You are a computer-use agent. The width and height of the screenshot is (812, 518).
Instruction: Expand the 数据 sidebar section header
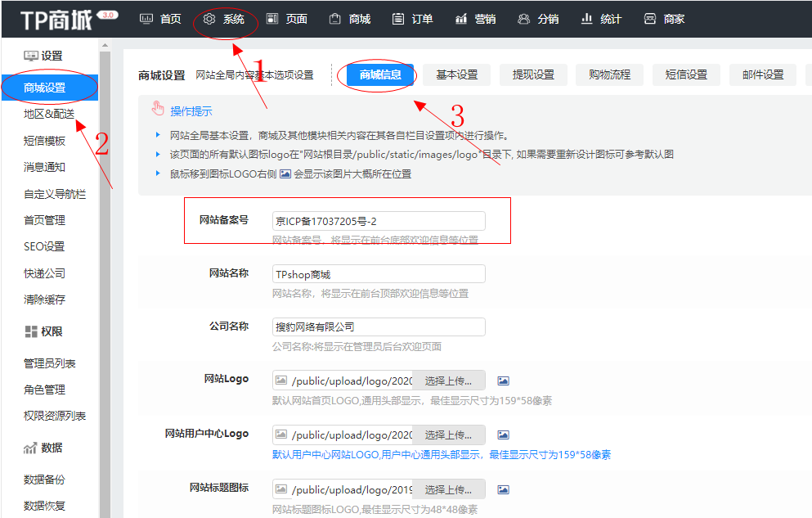tap(44, 448)
